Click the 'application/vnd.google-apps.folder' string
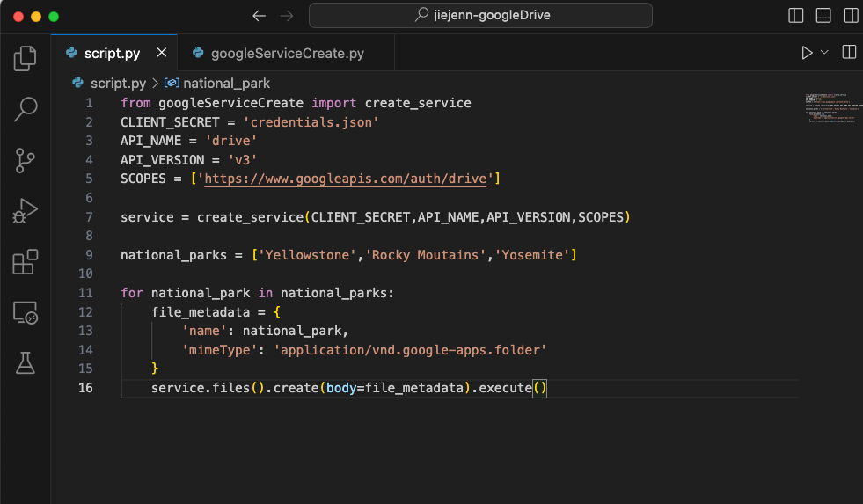This screenshot has width=863, height=504. (410, 350)
